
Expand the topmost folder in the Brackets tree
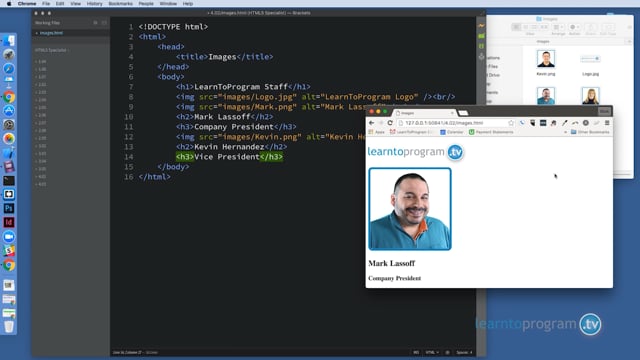pyautogui.click(x=41, y=62)
